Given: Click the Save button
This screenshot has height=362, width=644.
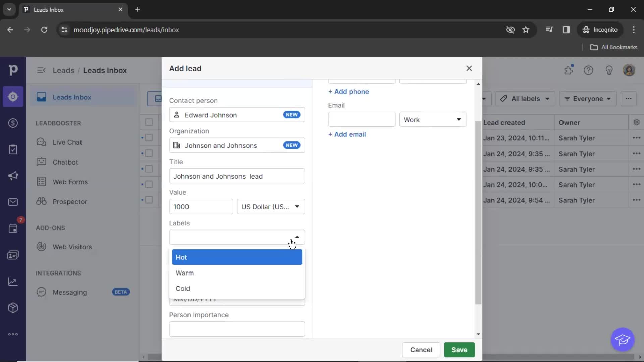Looking at the screenshot, I should tap(459, 350).
